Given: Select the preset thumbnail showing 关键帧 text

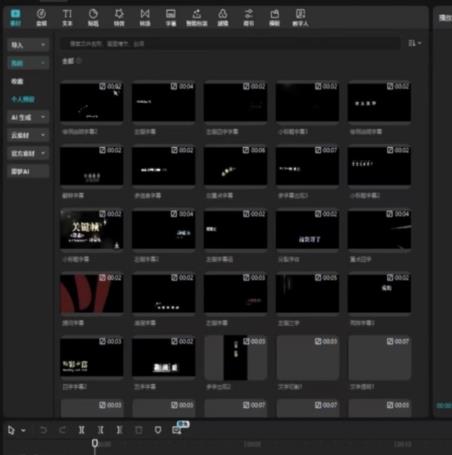Looking at the screenshot, I should click(92, 229).
